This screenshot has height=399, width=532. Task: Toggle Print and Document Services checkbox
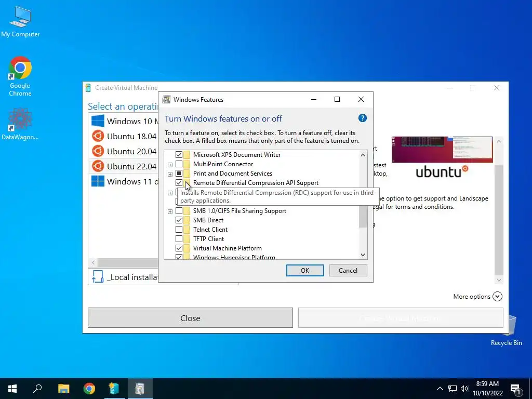(x=179, y=174)
